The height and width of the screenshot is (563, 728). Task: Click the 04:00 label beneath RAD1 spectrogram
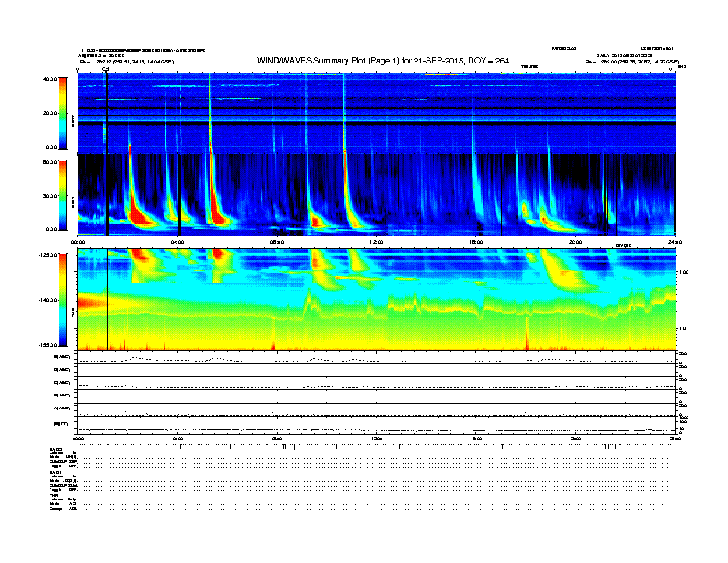(x=177, y=242)
